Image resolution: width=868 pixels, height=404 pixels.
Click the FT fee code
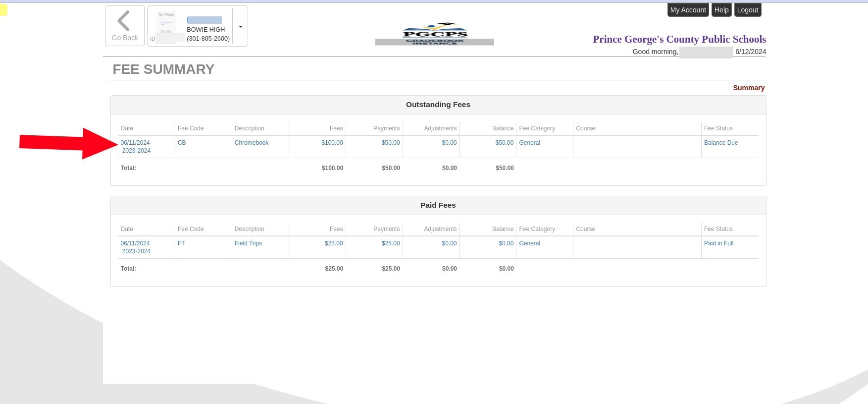(x=181, y=243)
